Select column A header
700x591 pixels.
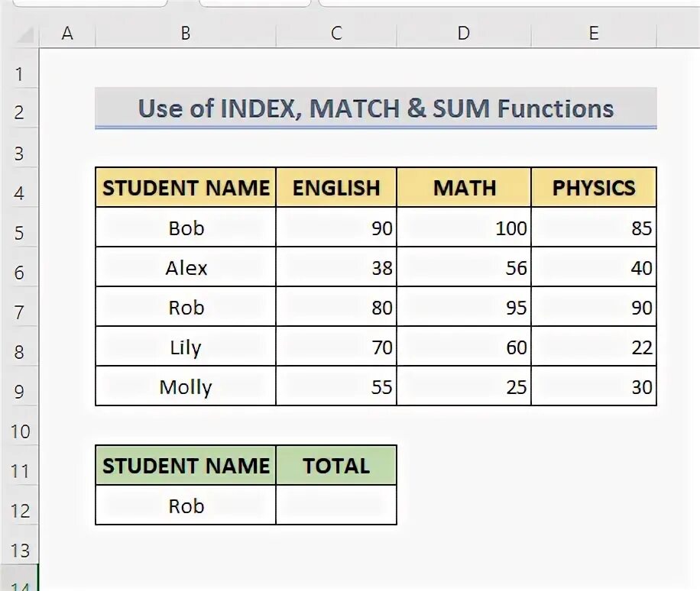(x=67, y=34)
